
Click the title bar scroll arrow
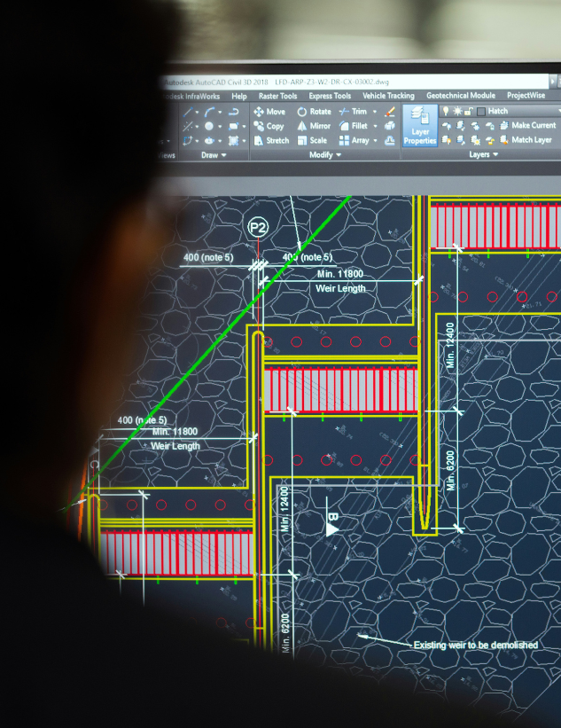point(553,81)
